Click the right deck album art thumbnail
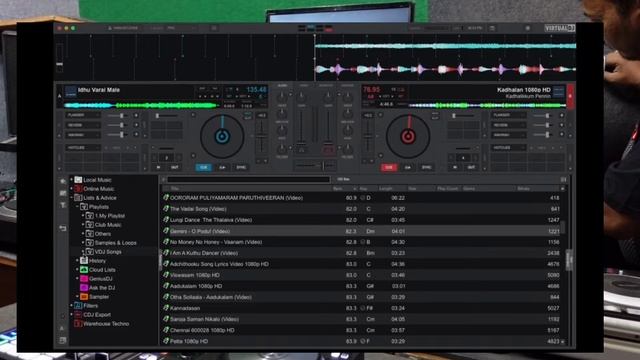Viewport: 640px width, 360px height. coord(559,91)
